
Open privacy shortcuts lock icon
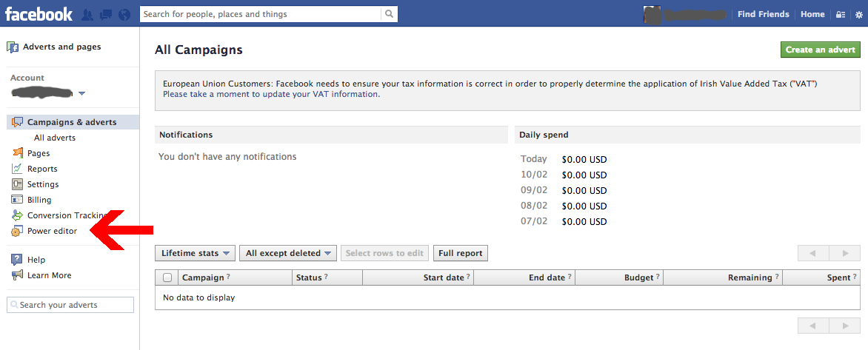coord(841,15)
